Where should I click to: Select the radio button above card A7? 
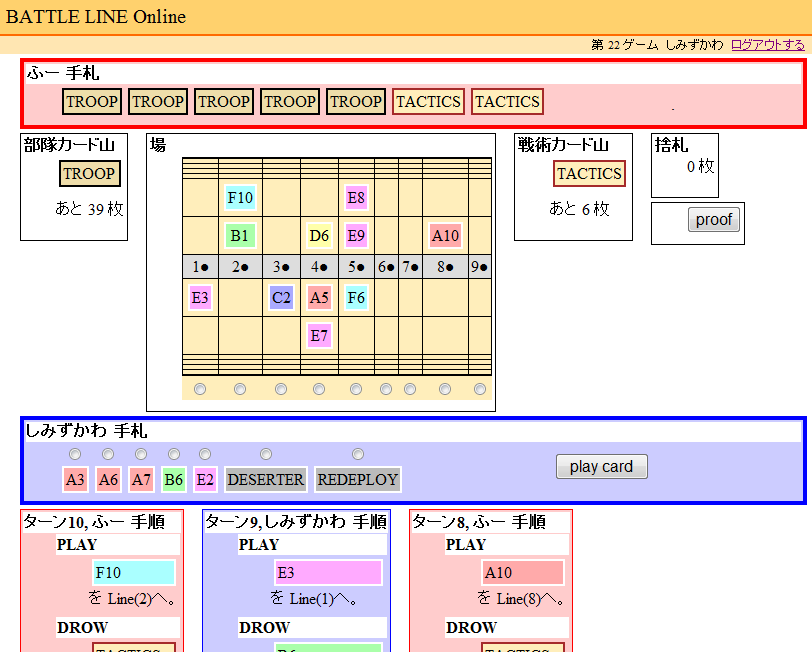pyautogui.click(x=141, y=454)
